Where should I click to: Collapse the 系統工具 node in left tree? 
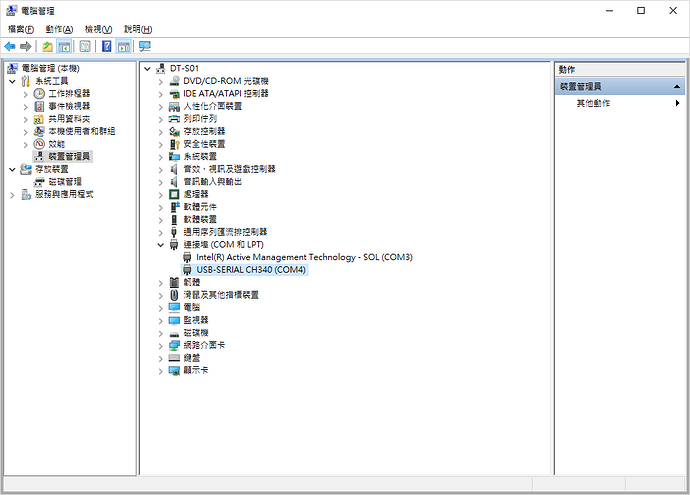[x=12, y=81]
